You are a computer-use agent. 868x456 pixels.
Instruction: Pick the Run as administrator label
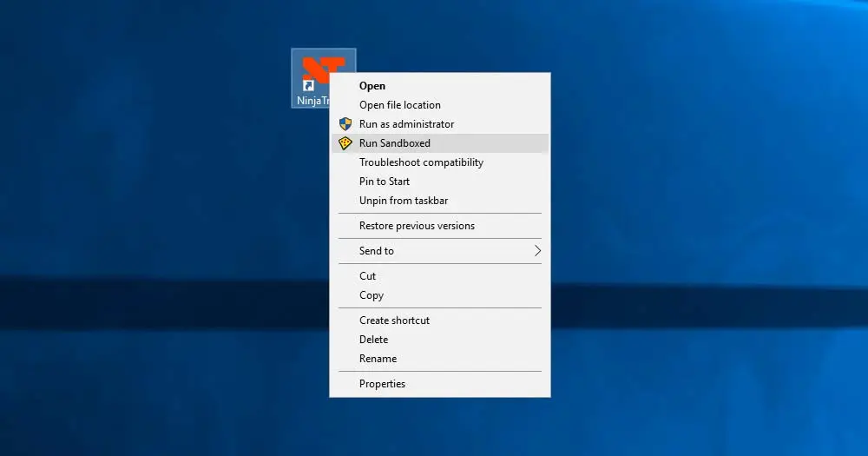[406, 124]
